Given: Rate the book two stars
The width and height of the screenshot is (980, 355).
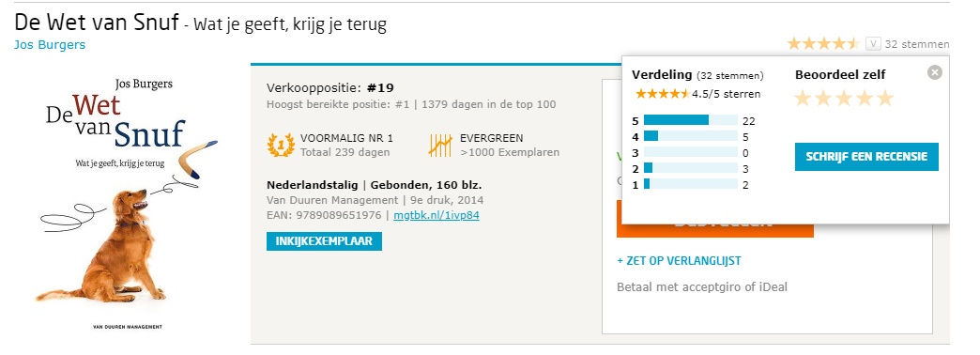Looking at the screenshot, I should [824, 99].
